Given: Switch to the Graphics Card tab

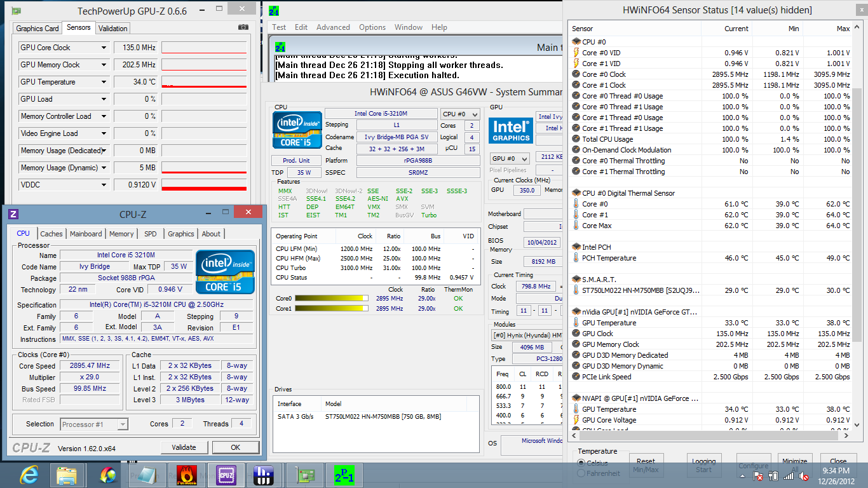Looking at the screenshot, I should (37, 28).
